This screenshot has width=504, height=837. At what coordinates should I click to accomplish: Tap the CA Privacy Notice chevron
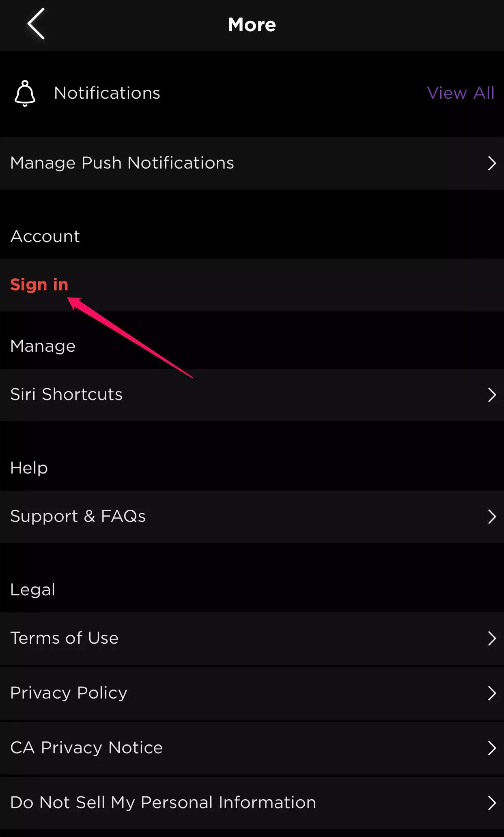492,748
